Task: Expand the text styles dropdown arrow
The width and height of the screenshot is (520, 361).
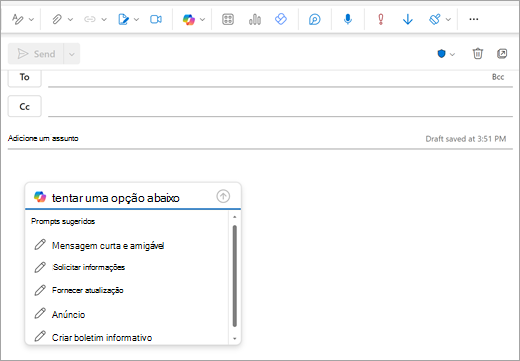Action: coord(31,19)
